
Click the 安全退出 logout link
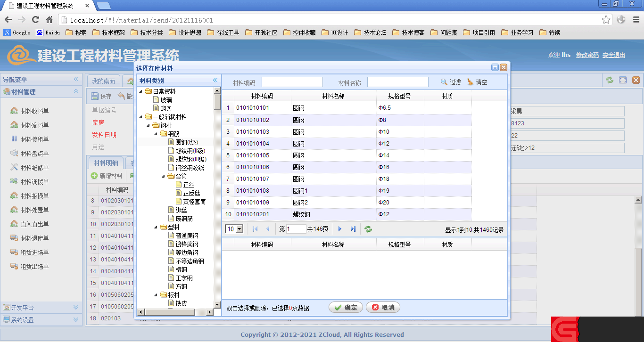click(614, 55)
